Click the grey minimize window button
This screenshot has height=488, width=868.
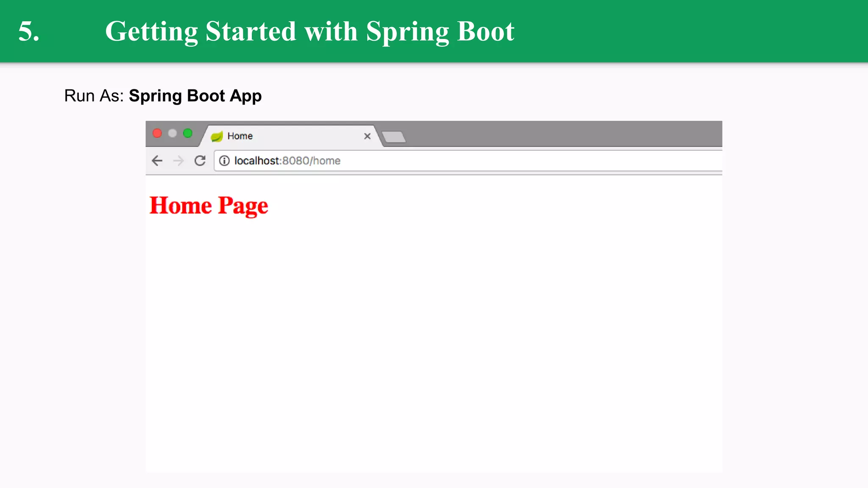point(172,133)
